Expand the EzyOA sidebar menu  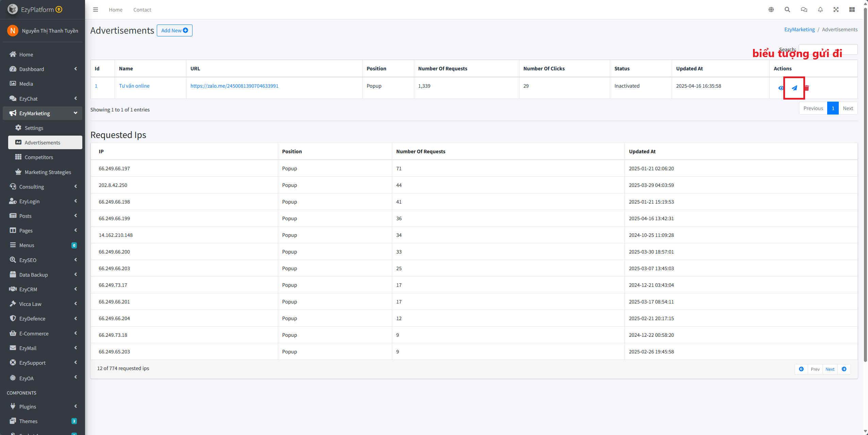point(43,378)
